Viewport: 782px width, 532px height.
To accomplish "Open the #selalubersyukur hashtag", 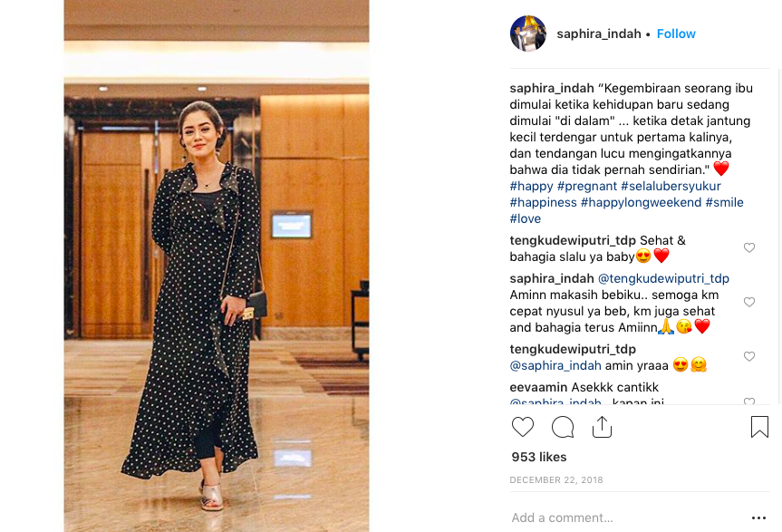I will tap(671, 186).
